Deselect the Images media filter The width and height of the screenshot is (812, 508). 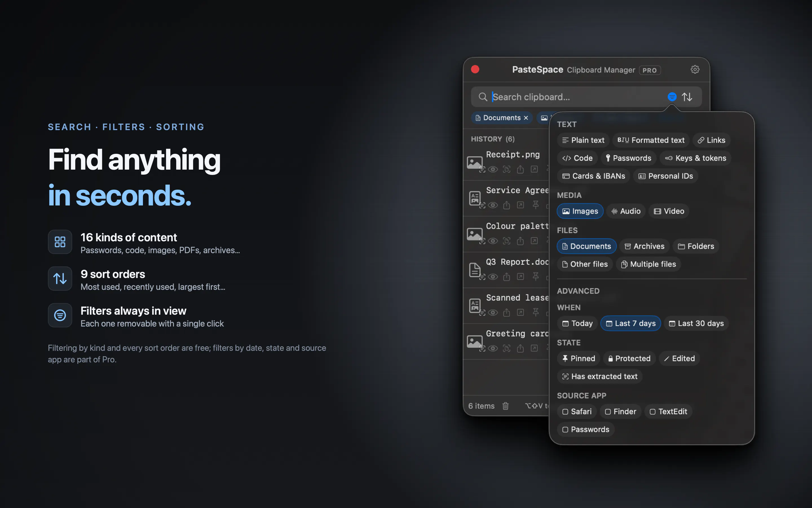click(x=580, y=211)
